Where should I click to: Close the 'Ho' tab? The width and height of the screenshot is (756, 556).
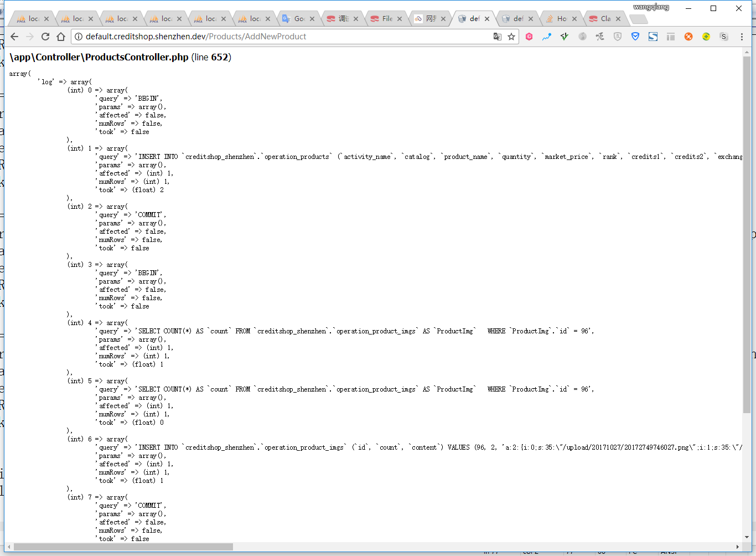(574, 19)
